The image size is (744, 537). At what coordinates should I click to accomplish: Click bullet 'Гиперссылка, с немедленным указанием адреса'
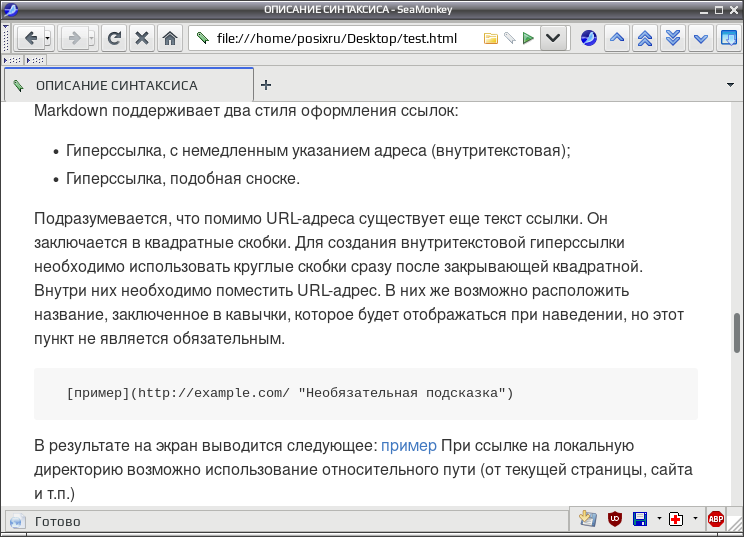click(x=318, y=150)
